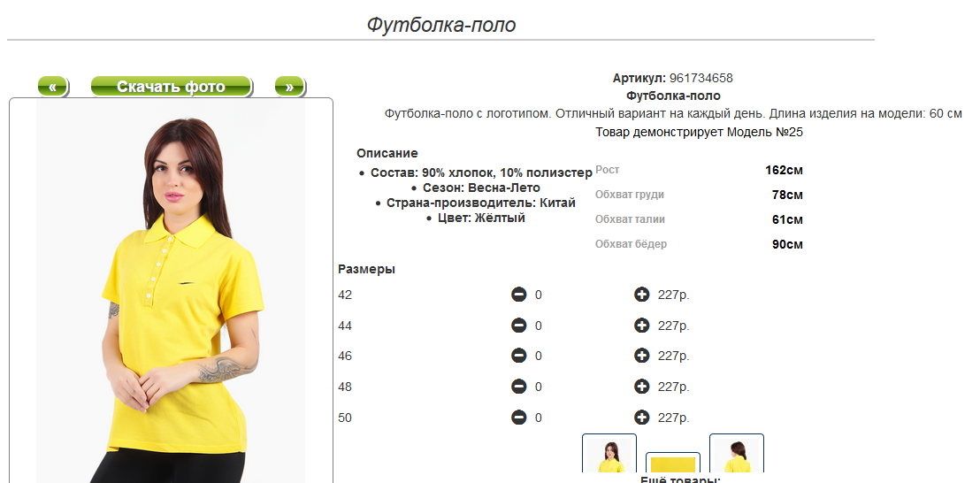Download the photo with Скачать фото
This screenshot has height=483, width=980.
point(172,86)
